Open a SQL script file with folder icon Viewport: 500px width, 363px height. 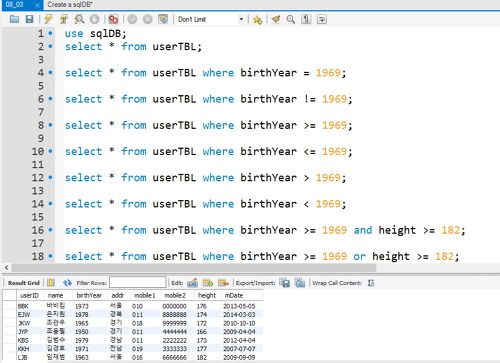14,19
